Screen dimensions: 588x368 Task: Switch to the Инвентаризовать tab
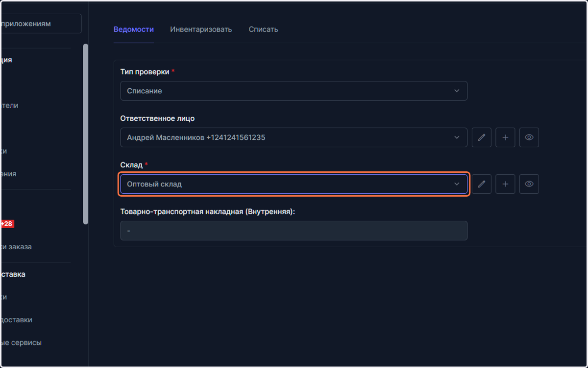(x=201, y=29)
